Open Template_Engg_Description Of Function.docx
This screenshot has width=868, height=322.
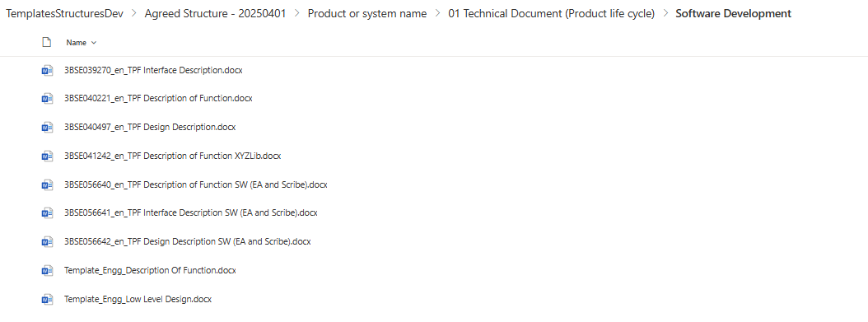[x=150, y=271]
